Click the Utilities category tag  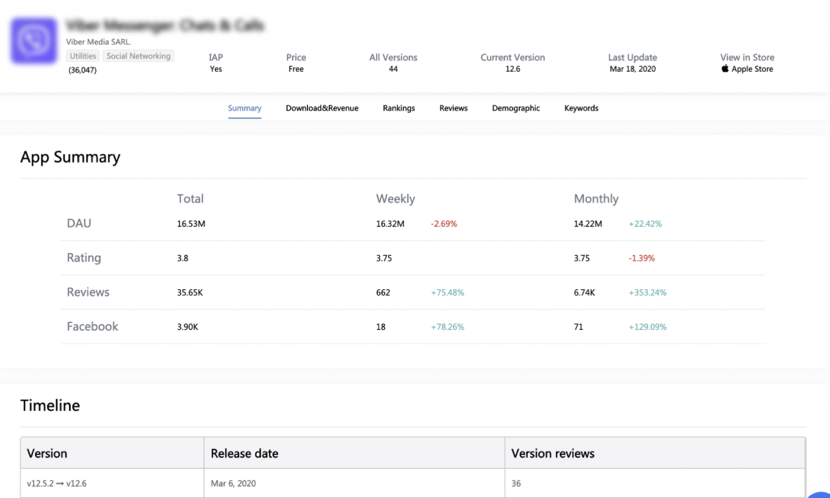point(83,56)
